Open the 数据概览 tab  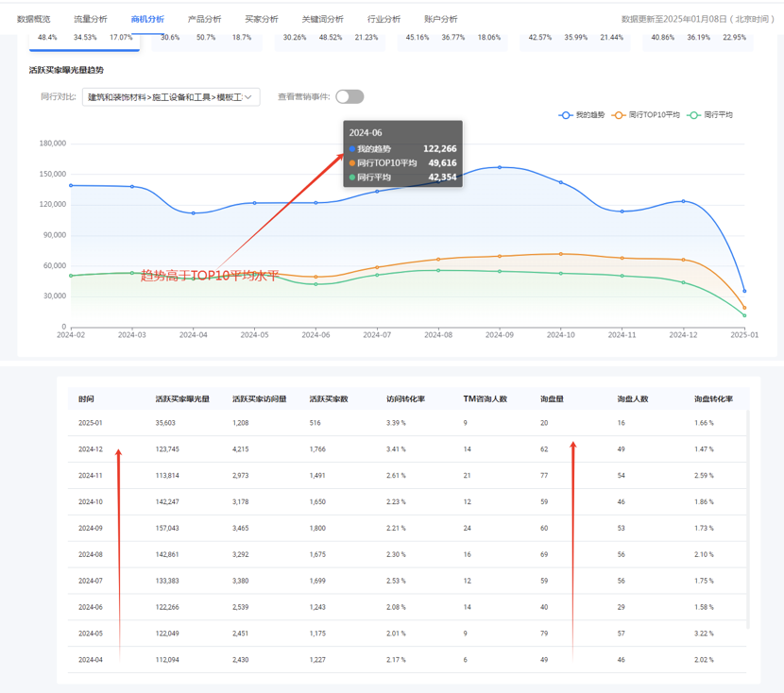tap(33, 19)
